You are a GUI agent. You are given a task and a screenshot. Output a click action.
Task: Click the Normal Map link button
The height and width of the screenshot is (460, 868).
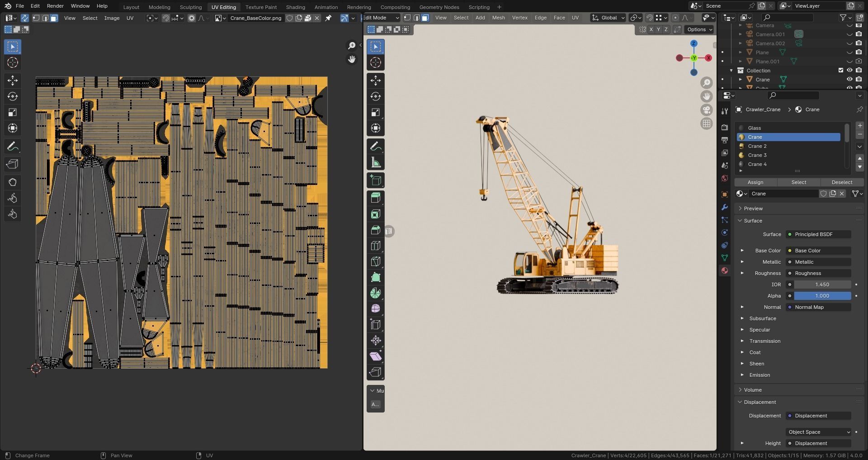click(819, 307)
